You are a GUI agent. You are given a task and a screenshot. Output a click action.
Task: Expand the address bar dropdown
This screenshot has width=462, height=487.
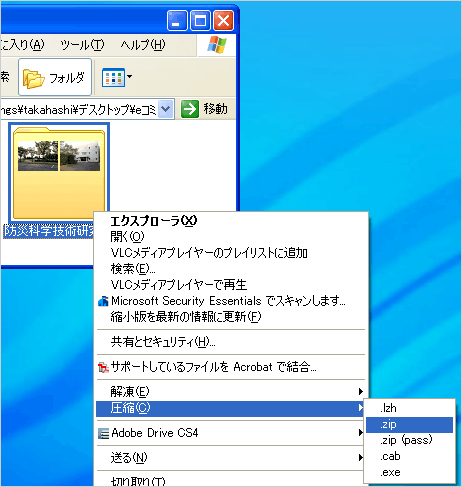(x=166, y=109)
